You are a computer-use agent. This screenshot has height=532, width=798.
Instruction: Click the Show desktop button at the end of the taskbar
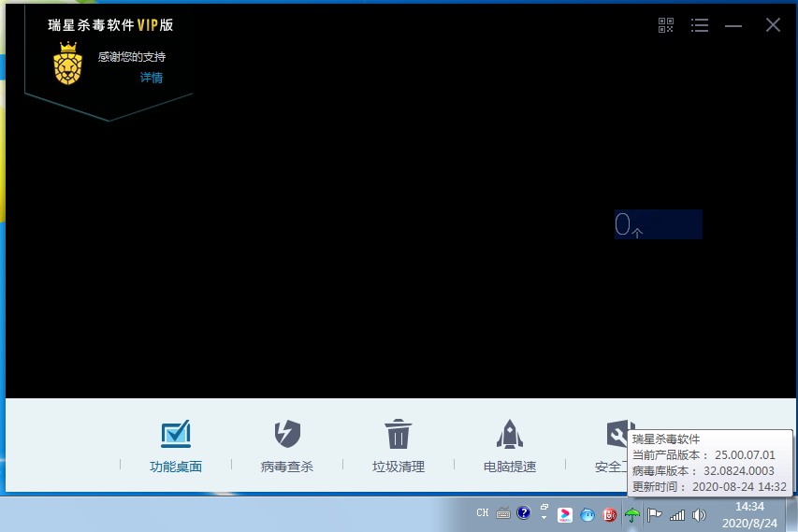pos(792,515)
